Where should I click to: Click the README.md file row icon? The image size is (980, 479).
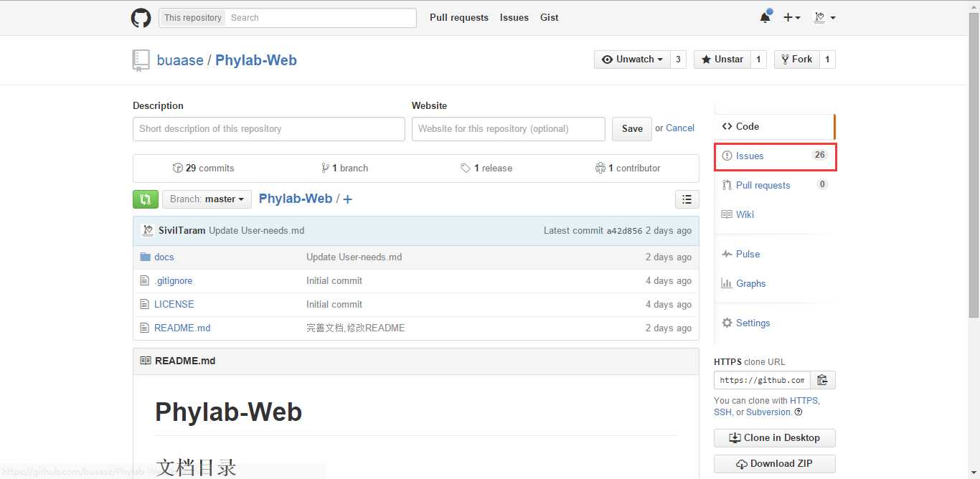click(144, 328)
